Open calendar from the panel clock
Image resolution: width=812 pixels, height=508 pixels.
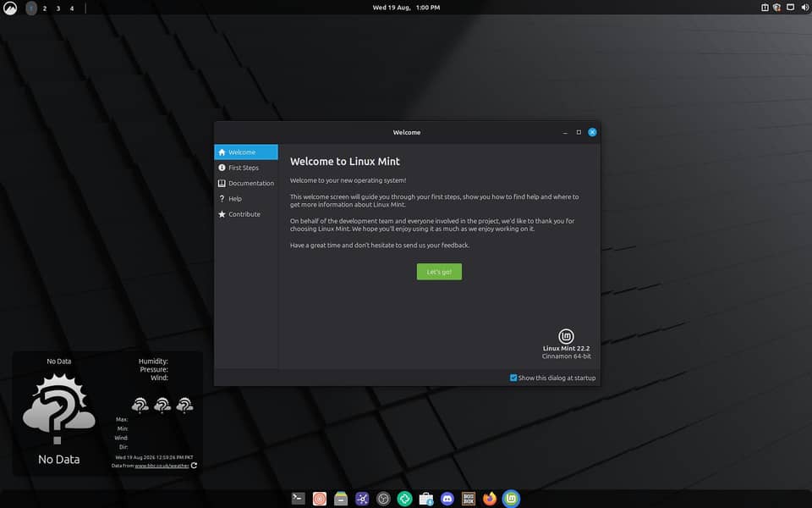(406, 8)
